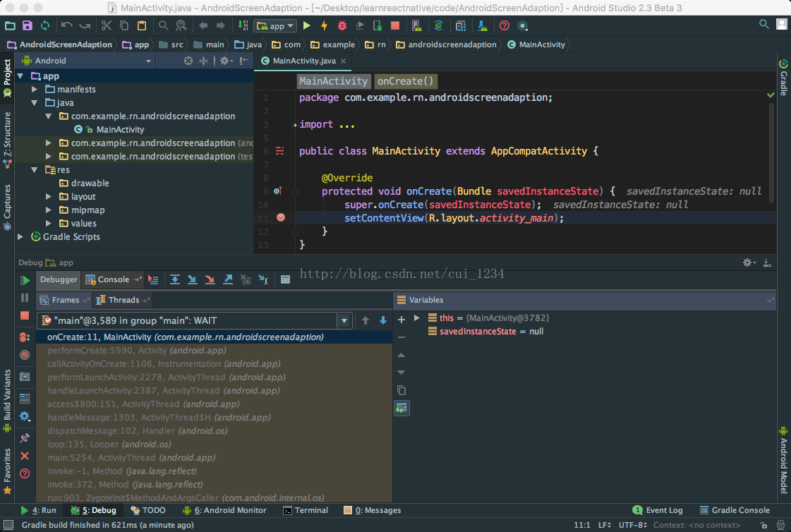
Task: Toggle Autoscroll from Source in Project panel
Action: pos(188,61)
